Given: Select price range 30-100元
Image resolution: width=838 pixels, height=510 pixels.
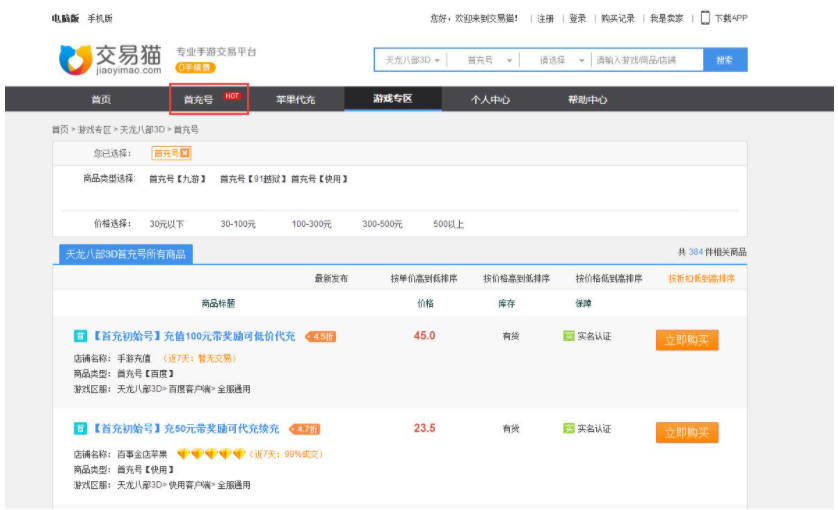Looking at the screenshot, I should (x=238, y=224).
